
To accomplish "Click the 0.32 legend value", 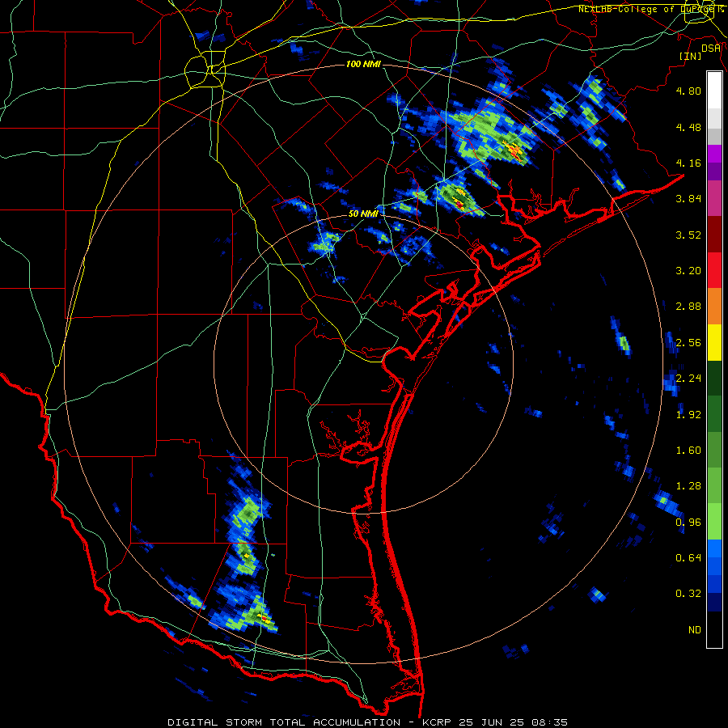I will [688, 594].
